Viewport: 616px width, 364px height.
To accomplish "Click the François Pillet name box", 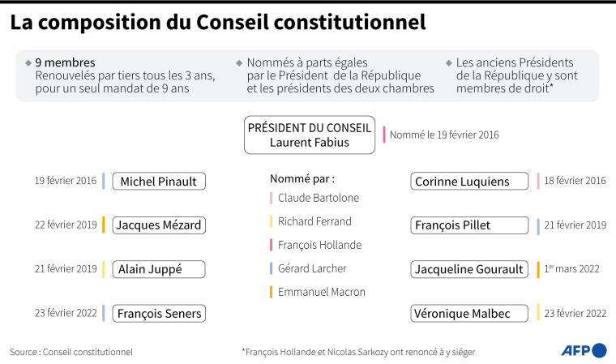I will coord(462,225).
